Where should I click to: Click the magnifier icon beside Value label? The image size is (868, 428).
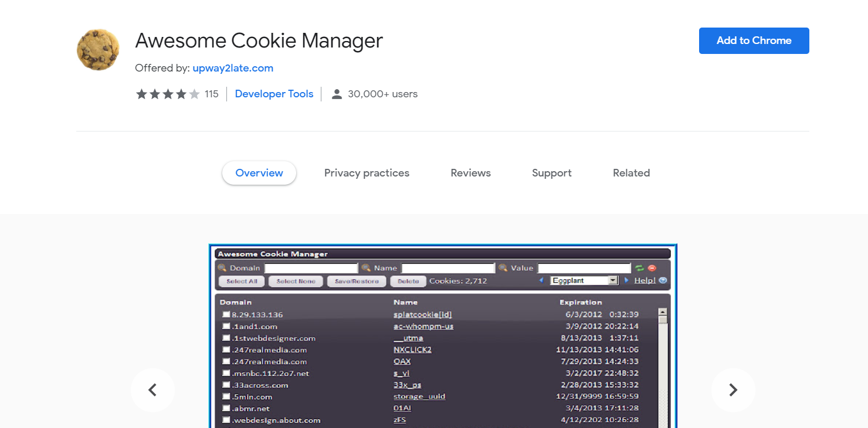click(503, 268)
